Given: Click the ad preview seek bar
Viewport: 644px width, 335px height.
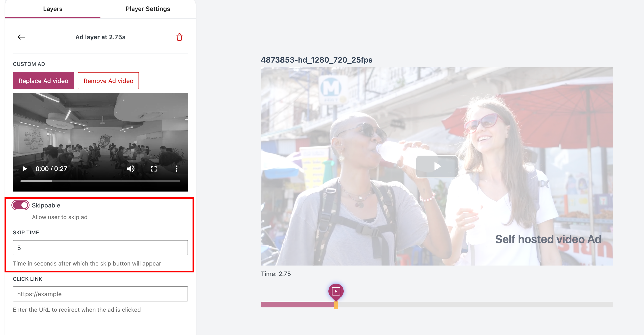Looking at the screenshot, I should 100,181.
